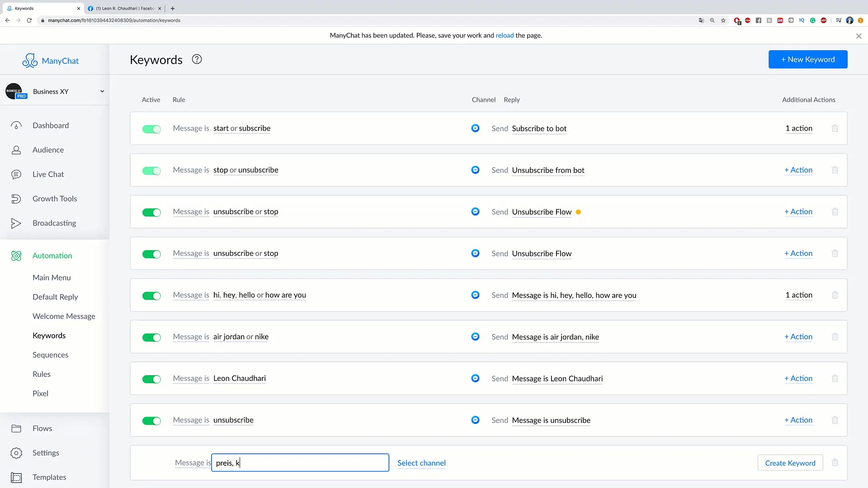868x488 pixels.
Task: Open the 'Subscribe to bot' reply flow
Action: click(x=539, y=128)
